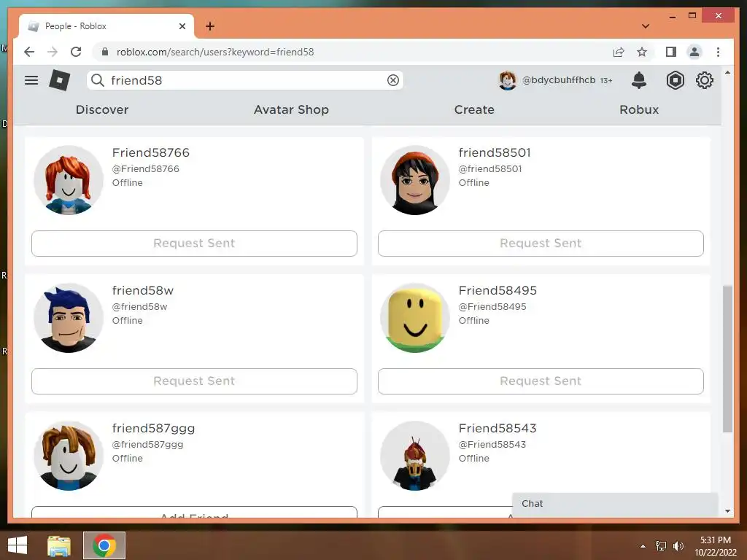Screen dimensions: 747x560
Task: Click Friend58543 avatar thumbnail
Action: pos(415,456)
